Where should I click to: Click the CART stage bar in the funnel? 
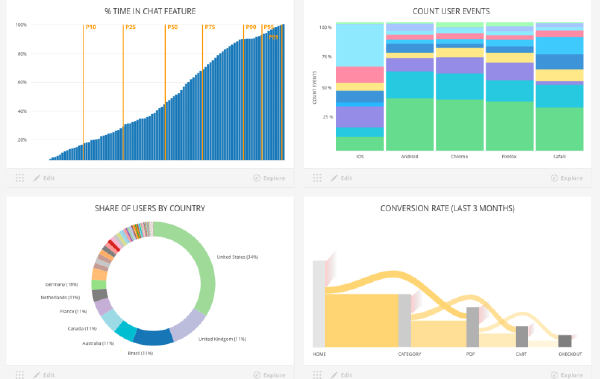[x=522, y=337]
